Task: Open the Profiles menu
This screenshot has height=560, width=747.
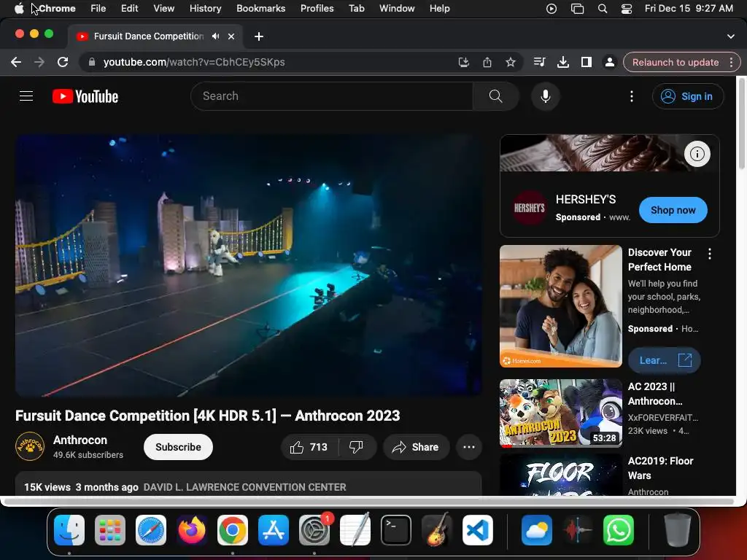Action: (317, 9)
